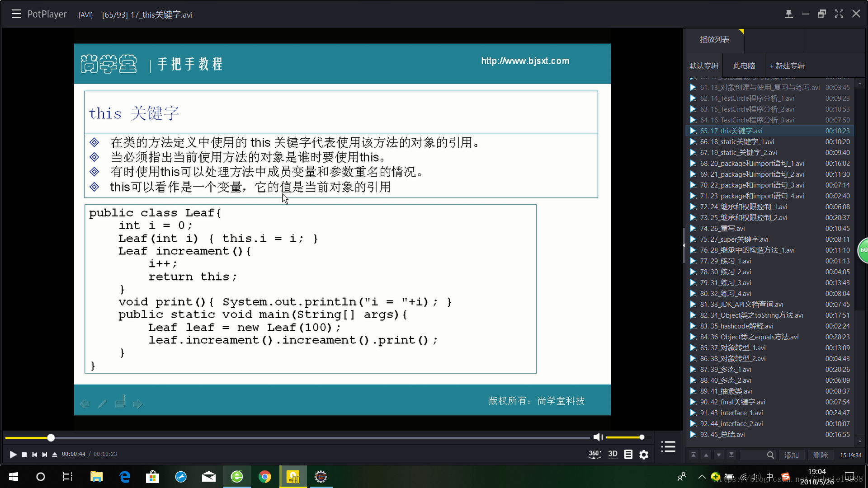Select 61. 13_对象创建与使用_复习与练习.avi

pos(769,88)
